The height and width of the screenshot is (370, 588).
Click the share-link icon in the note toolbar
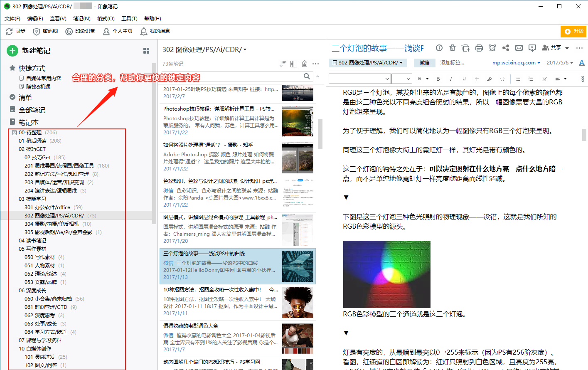pos(506,48)
